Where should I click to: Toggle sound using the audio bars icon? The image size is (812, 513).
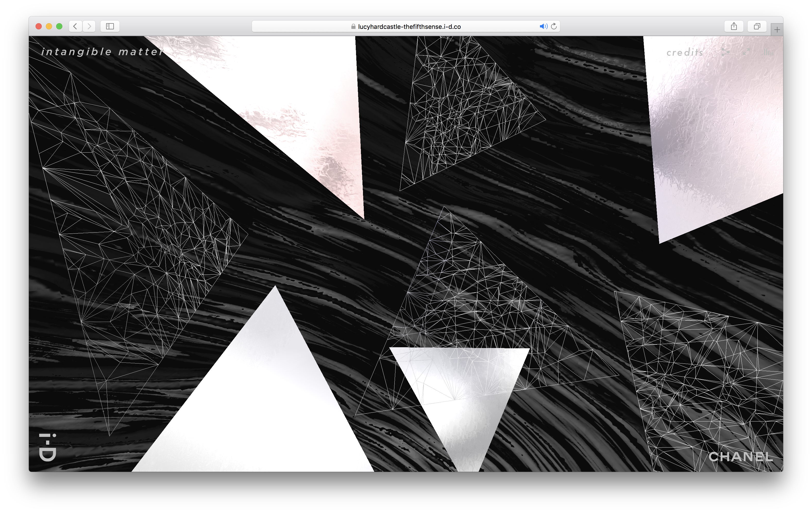click(768, 52)
